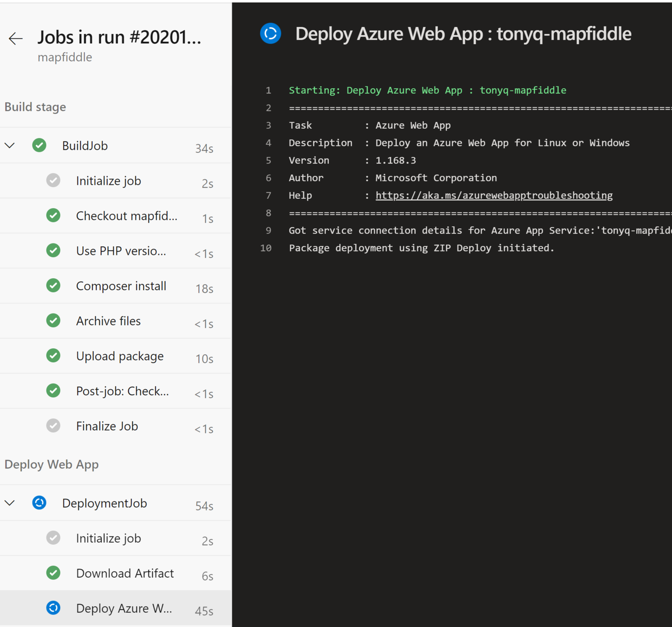Open the Upload package step log

tap(116, 356)
